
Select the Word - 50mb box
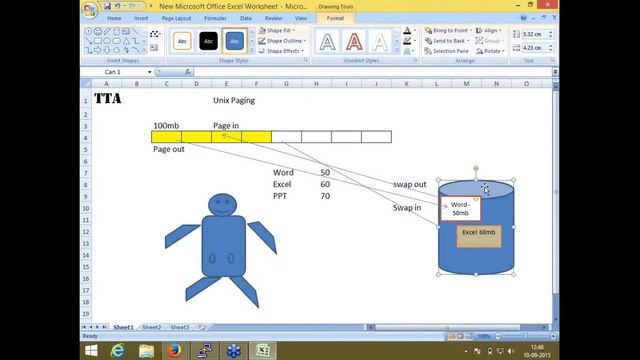[x=460, y=209]
